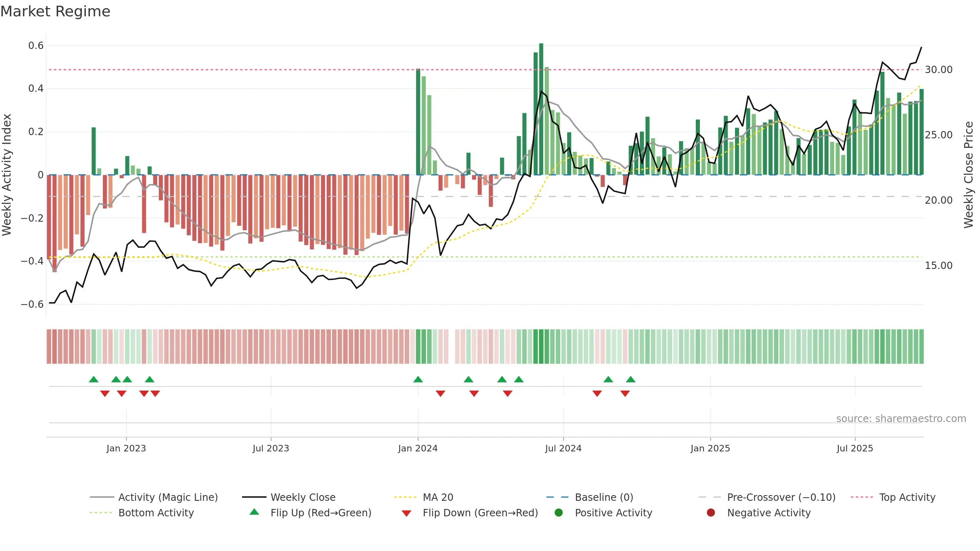This screenshot has height=551, width=980.
Task: Click the green Flip Up triangle in legend
Action: [254, 512]
